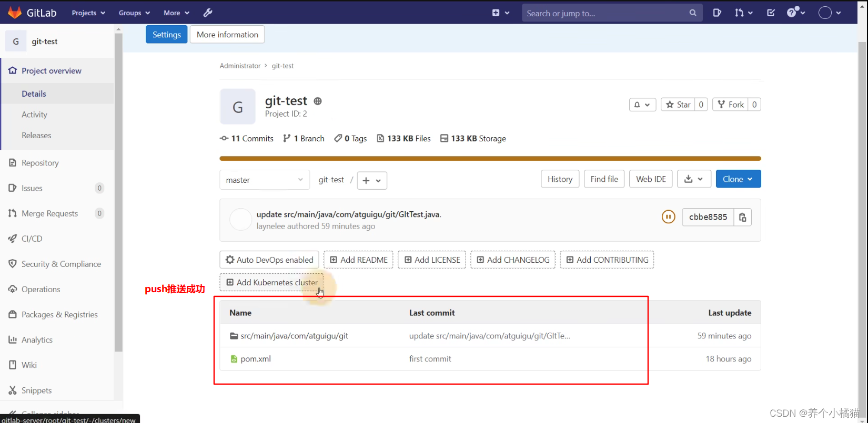This screenshot has height=423, width=868.
Task: Click Add README button
Action: click(358, 260)
